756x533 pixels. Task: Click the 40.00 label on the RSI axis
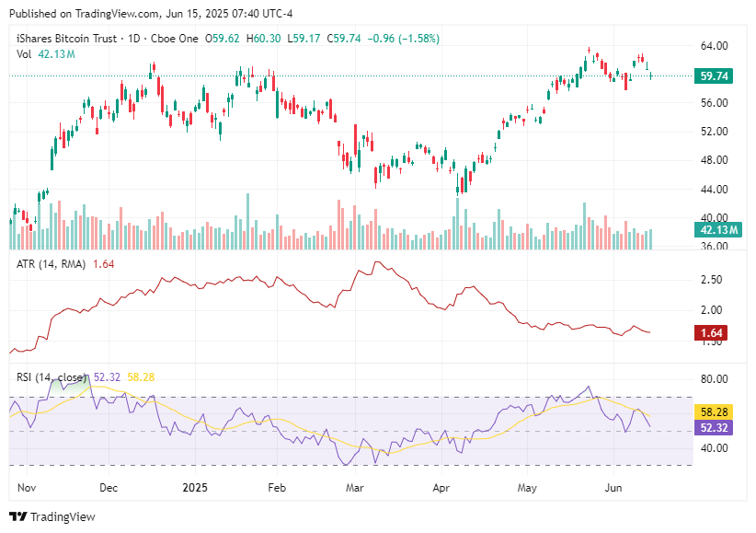(714, 448)
